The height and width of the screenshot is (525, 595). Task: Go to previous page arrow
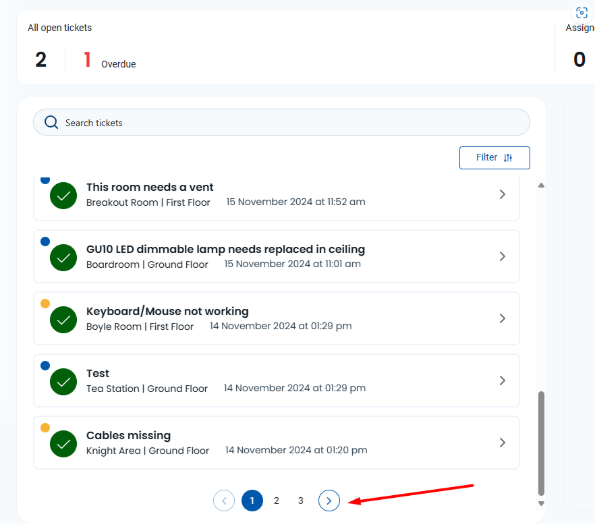click(x=224, y=501)
